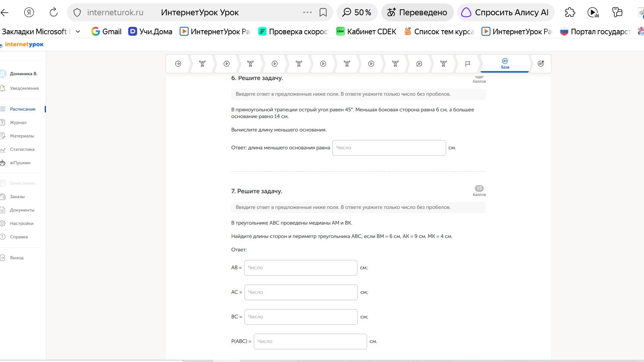Screen dimensions: 644x362
Task: Switch to the База homework tab
Action: pos(505,64)
